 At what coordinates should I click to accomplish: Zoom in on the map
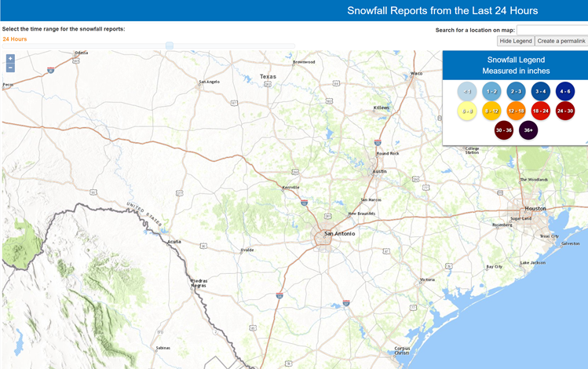pyautogui.click(x=10, y=59)
